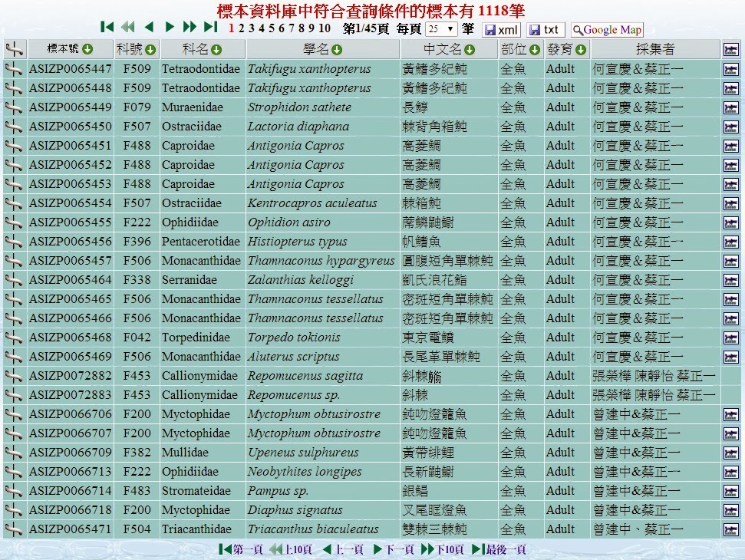Click specimen detail icon for ASIZP0065456 row
Image resolution: width=745 pixels, height=560 pixels.
point(13,242)
